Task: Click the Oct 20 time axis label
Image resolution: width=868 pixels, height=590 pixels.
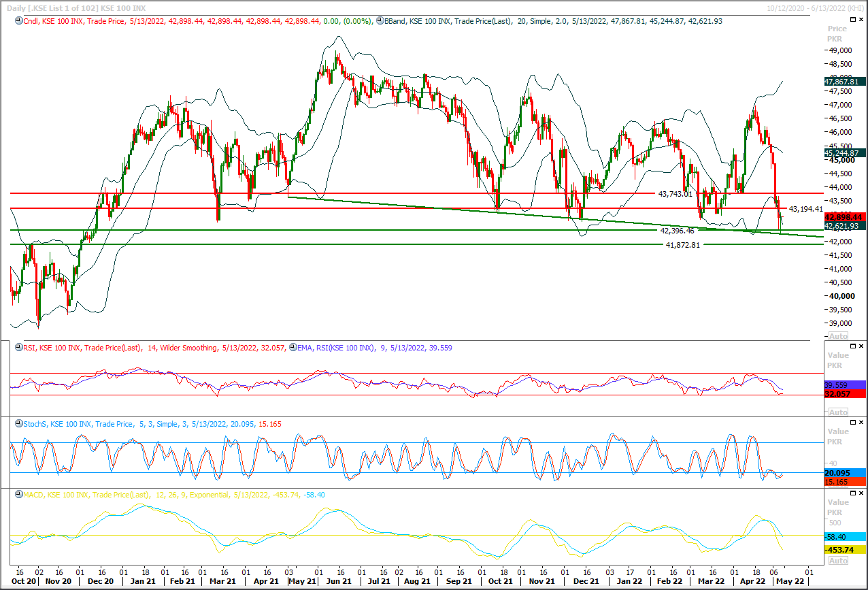Action: (x=24, y=582)
